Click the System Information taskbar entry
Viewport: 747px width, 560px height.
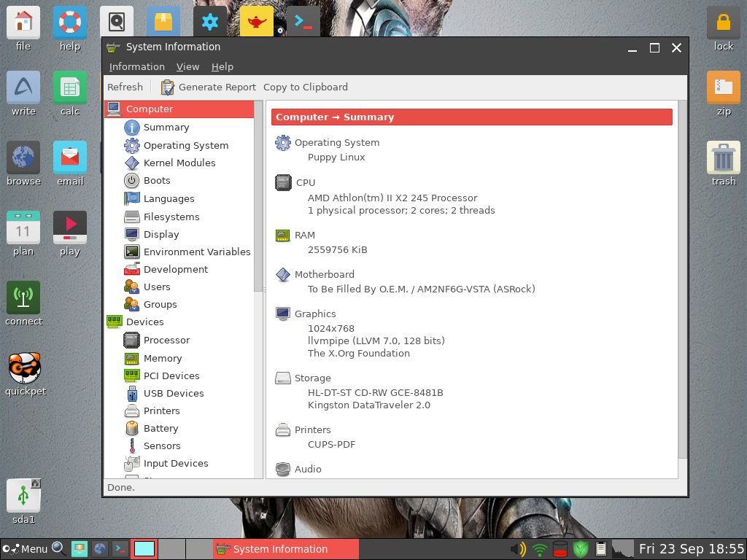(285, 549)
